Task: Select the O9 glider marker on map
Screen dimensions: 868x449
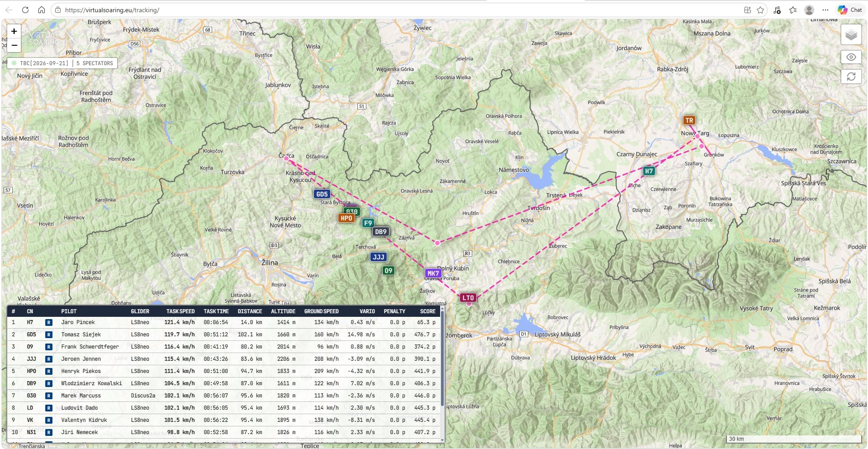Action: 389,271
